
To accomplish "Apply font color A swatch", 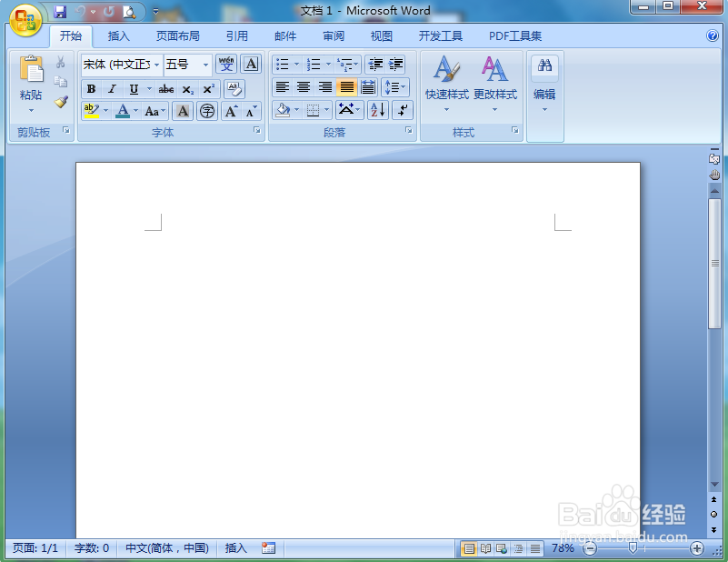I will [123, 111].
